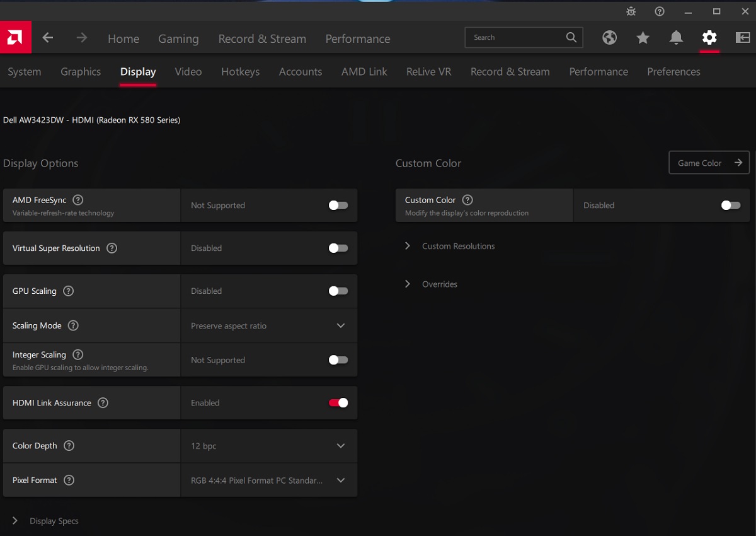Open Color Depth 12 bpc dropdown
Viewport: 756px width, 536px height.
[x=269, y=446]
